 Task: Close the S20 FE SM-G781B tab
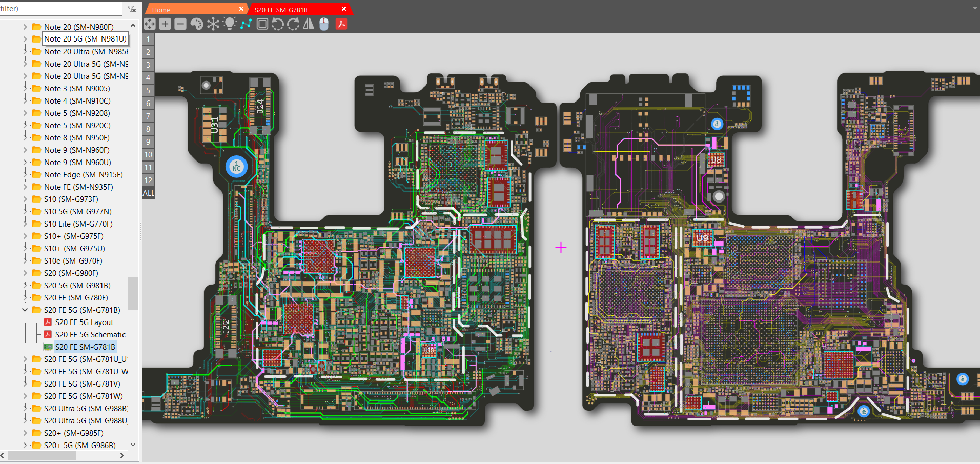(344, 9)
